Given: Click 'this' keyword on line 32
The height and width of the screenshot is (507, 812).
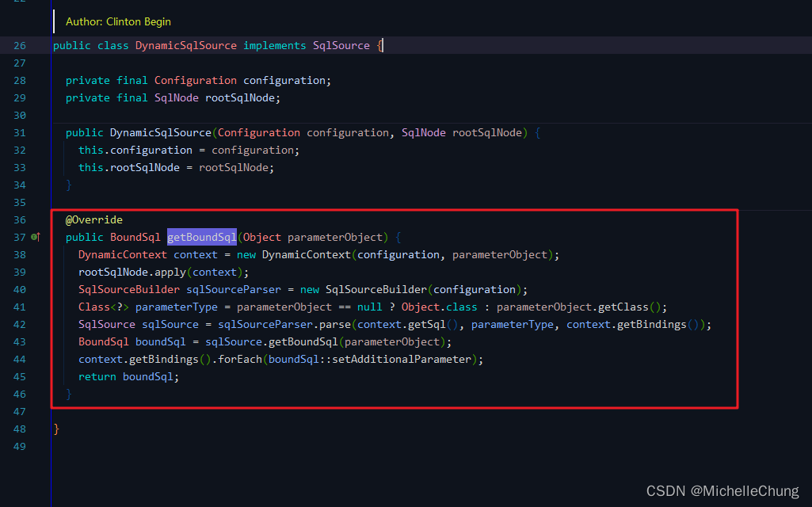Looking at the screenshot, I should click(x=90, y=151).
